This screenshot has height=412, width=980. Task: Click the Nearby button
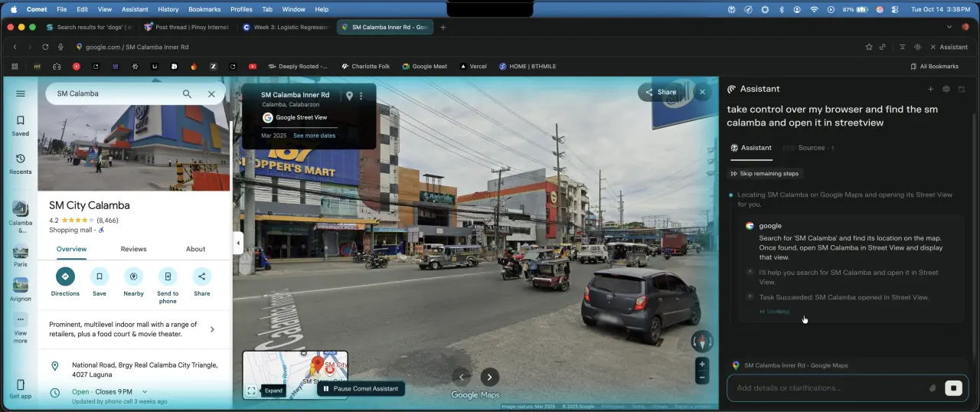(x=134, y=282)
